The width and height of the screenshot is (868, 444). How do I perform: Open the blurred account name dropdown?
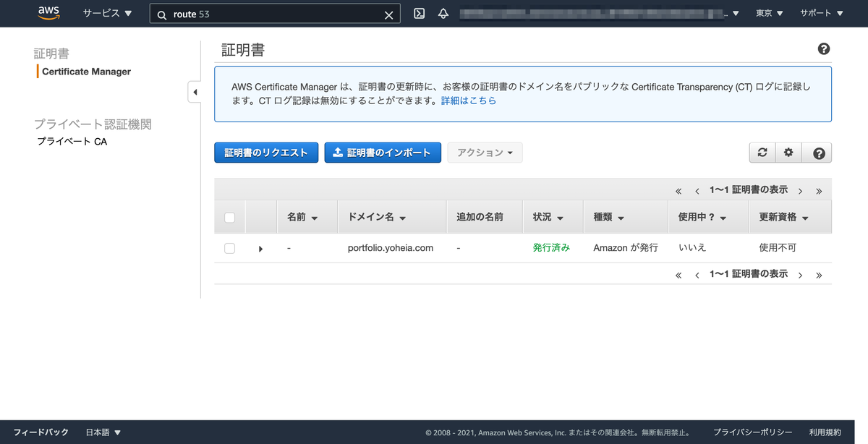600,14
